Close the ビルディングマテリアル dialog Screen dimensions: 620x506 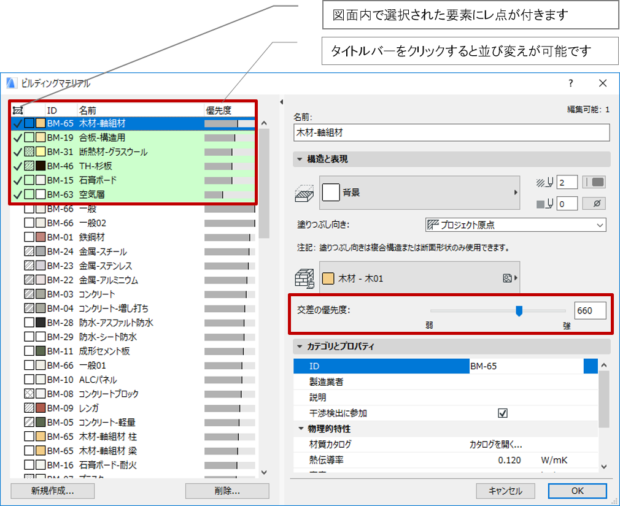click(603, 83)
